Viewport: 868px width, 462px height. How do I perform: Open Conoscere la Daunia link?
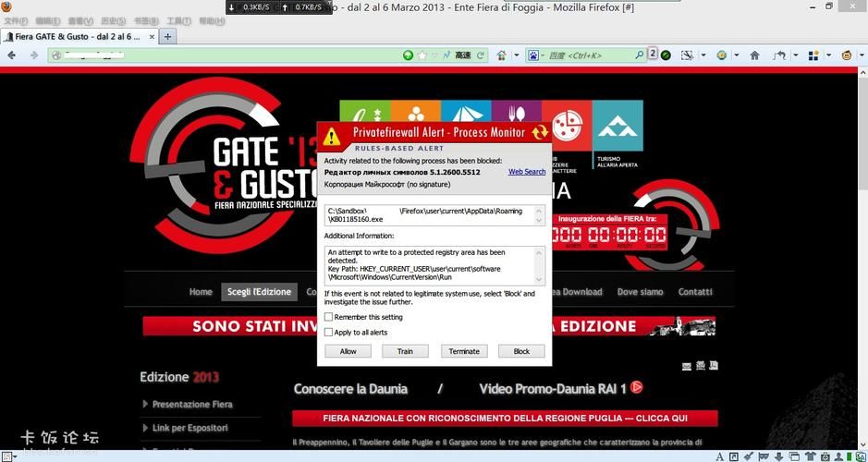click(x=350, y=389)
